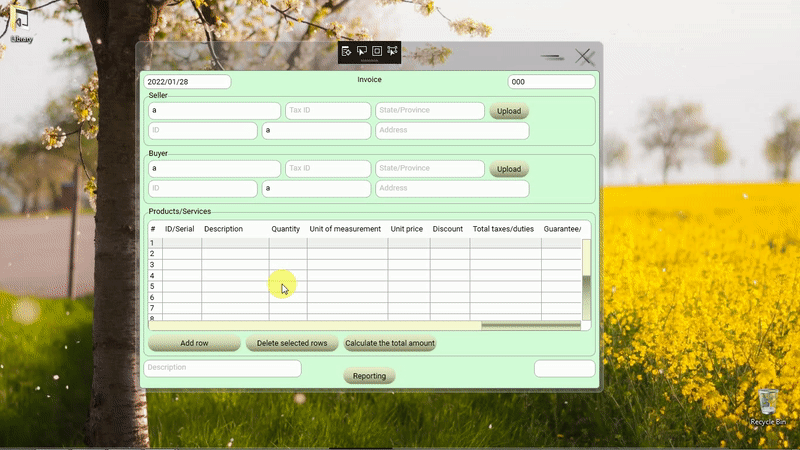Click the Seller second-row field containing 'a'
This screenshot has width=800, height=450.
[316, 131]
